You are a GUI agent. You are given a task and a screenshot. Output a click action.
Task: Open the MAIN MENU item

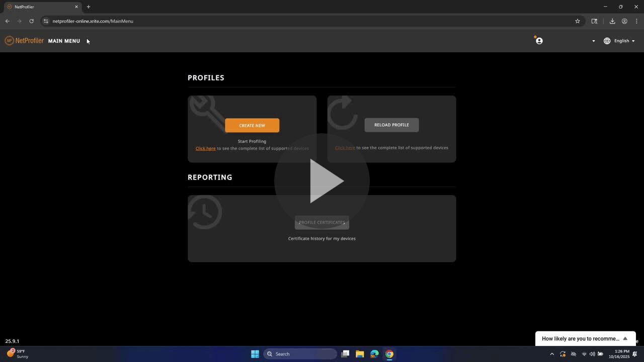point(64,41)
